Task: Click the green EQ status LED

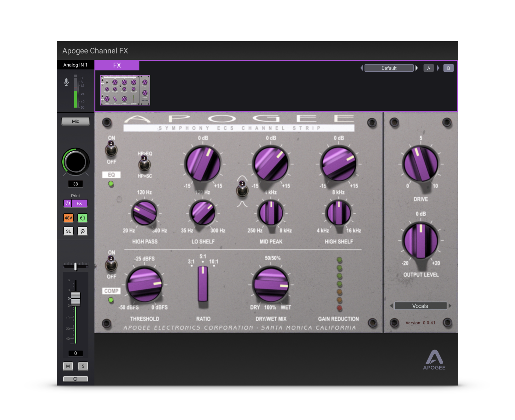Action: [x=111, y=184]
